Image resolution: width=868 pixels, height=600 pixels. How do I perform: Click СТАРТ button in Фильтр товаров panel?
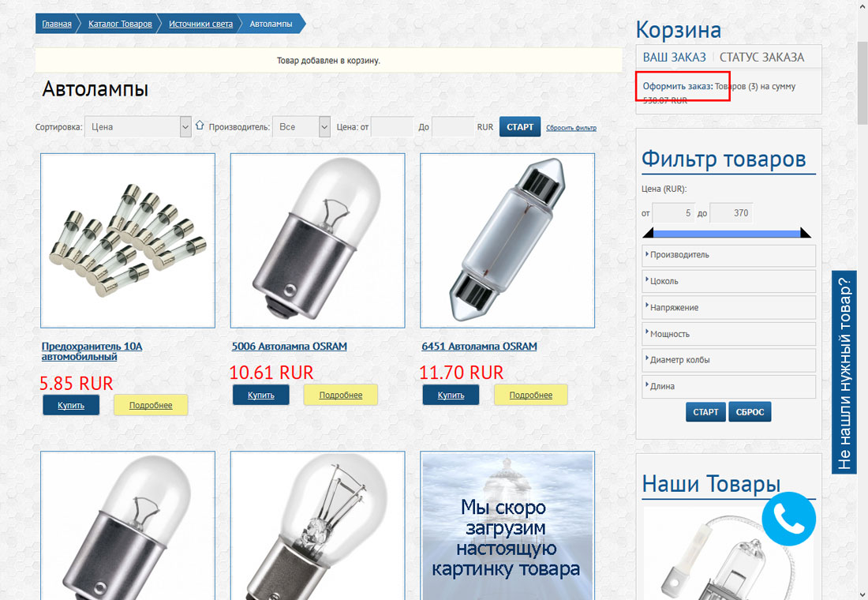(705, 411)
